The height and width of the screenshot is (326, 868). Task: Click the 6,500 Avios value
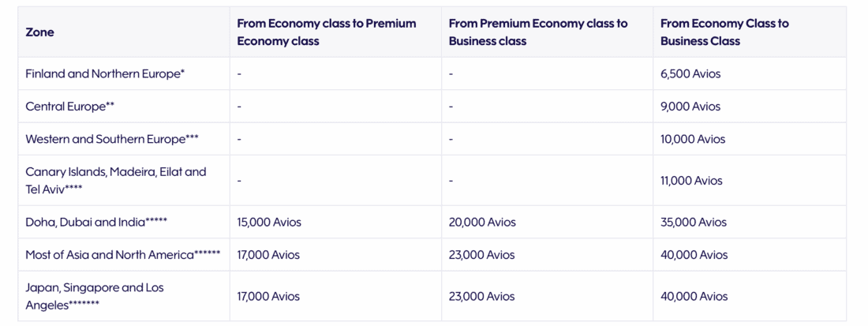click(x=690, y=74)
